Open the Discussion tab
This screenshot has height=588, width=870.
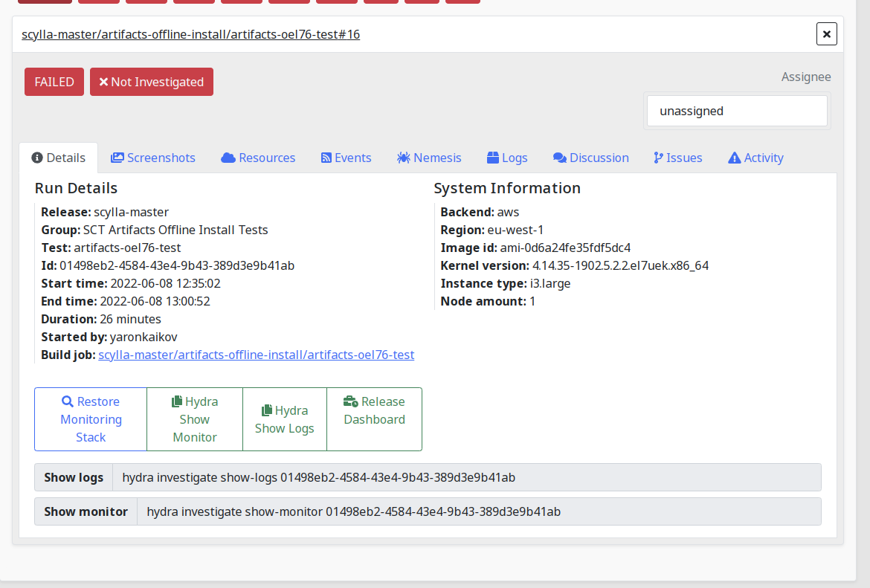pos(590,158)
